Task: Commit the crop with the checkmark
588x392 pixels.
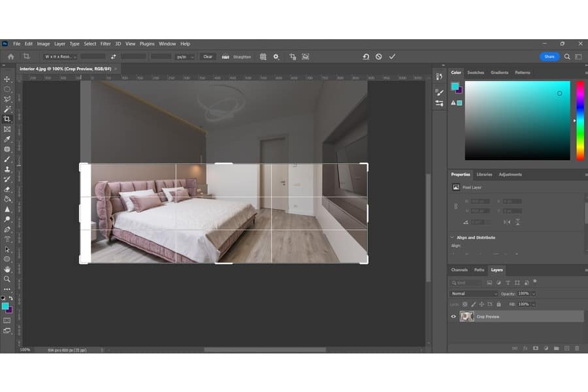Action: [392, 57]
